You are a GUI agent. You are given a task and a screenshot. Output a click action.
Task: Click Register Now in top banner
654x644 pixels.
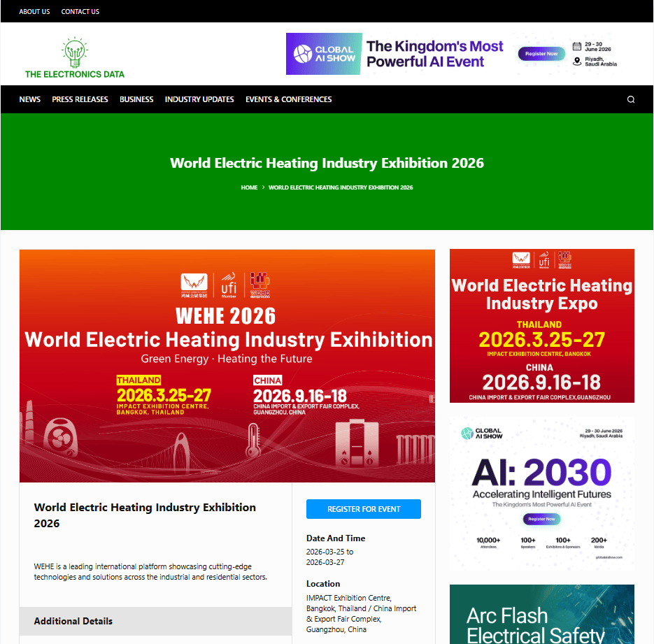(541, 54)
